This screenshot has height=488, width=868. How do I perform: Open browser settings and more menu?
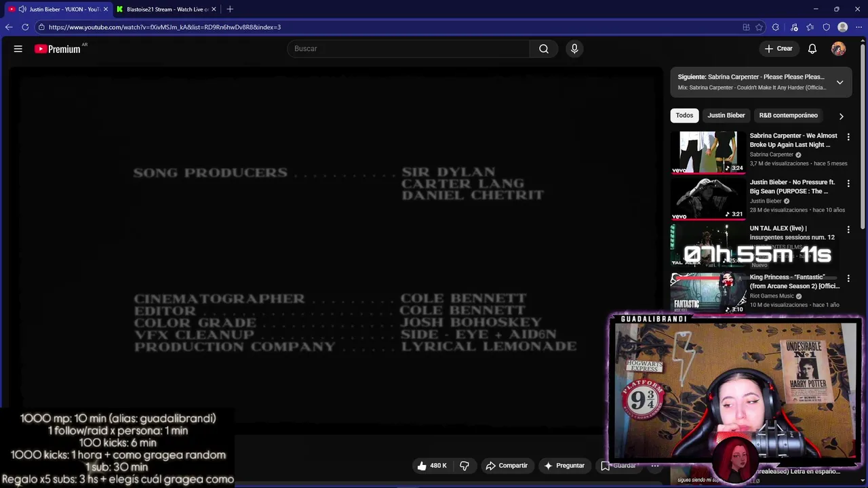(x=859, y=27)
